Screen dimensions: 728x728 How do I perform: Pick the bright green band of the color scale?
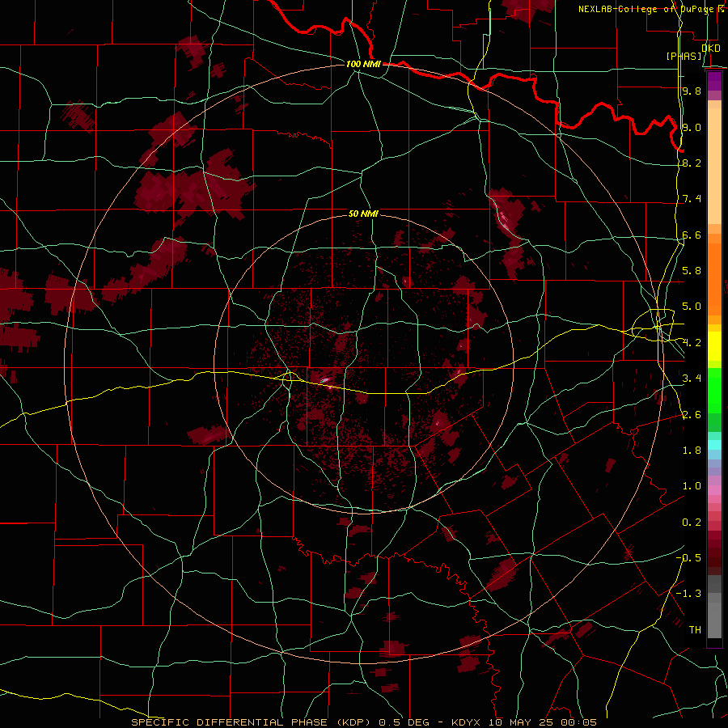click(714, 390)
